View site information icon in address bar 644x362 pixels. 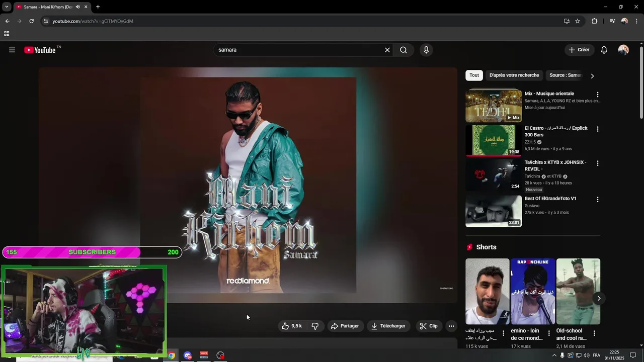point(46,21)
